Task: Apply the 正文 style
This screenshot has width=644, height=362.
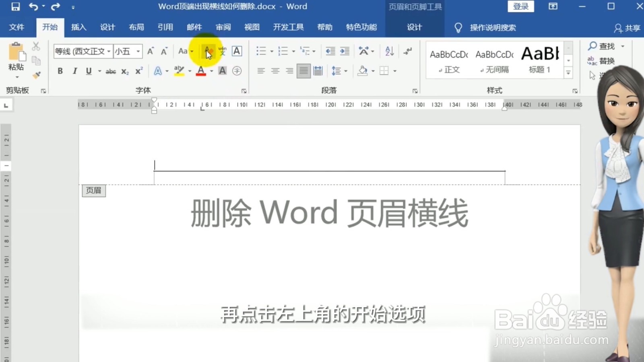Action: coord(449,60)
